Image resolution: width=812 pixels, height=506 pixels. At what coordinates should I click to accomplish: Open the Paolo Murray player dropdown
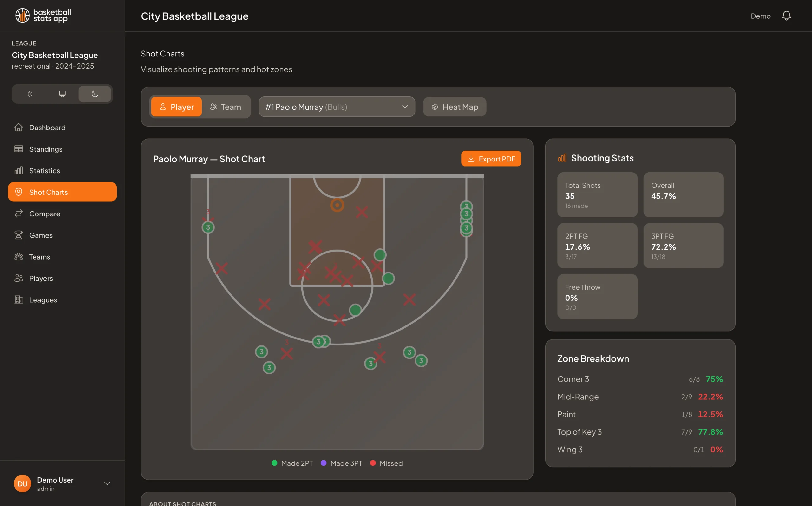pos(336,107)
